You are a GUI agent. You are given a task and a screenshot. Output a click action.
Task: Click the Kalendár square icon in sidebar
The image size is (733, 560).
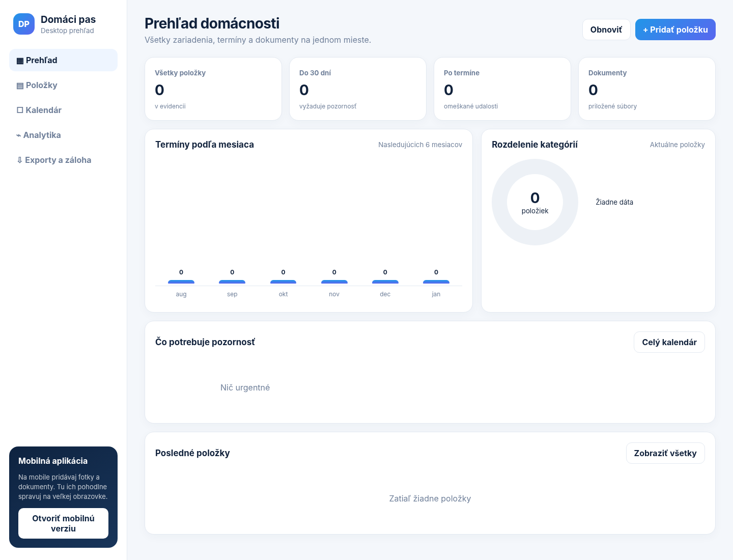click(x=20, y=110)
